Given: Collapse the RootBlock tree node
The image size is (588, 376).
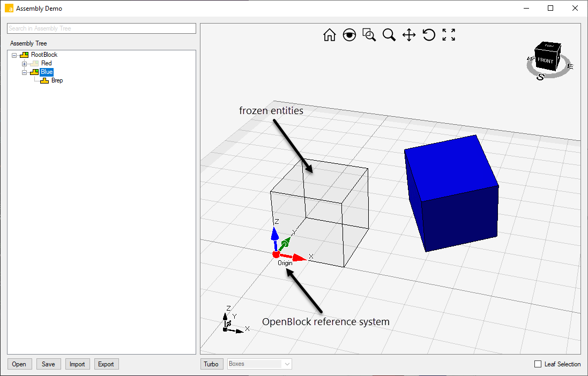Looking at the screenshot, I should pyautogui.click(x=13, y=54).
